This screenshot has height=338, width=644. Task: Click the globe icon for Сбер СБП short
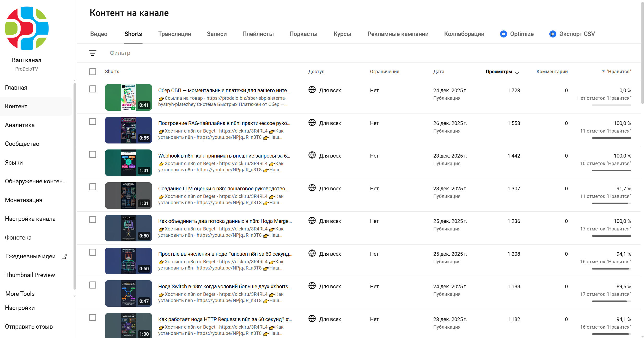click(x=312, y=90)
